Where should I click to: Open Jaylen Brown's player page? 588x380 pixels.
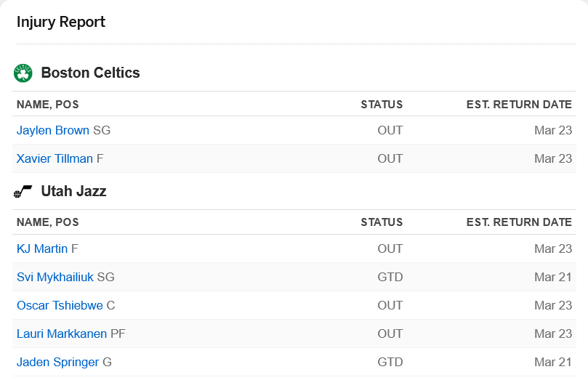click(x=53, y=131)
